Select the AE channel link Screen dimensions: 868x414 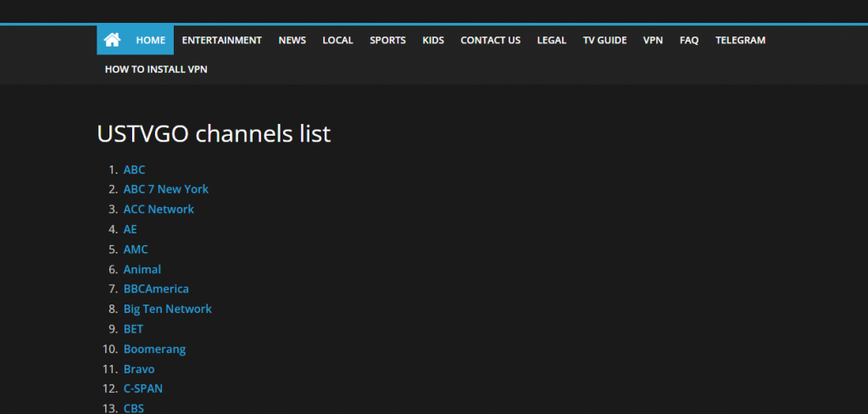pyautogui.click(x=130, y=229)
